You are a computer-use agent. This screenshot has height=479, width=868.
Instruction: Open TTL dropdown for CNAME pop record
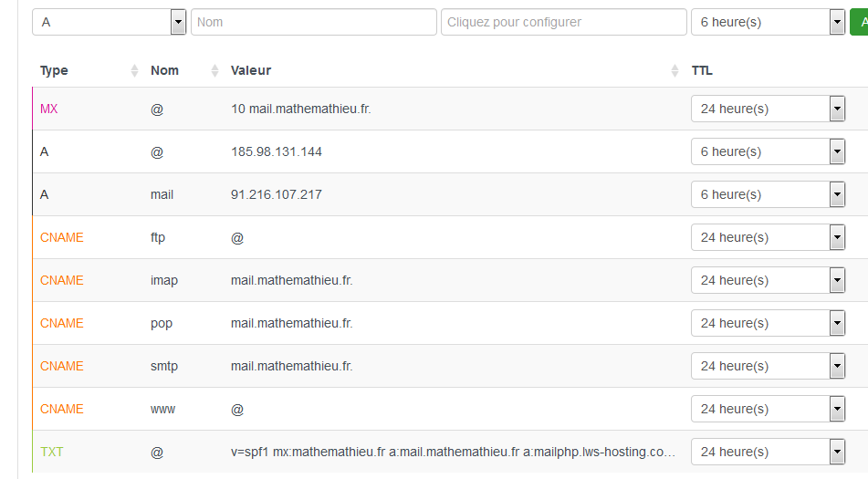point(768,323)
